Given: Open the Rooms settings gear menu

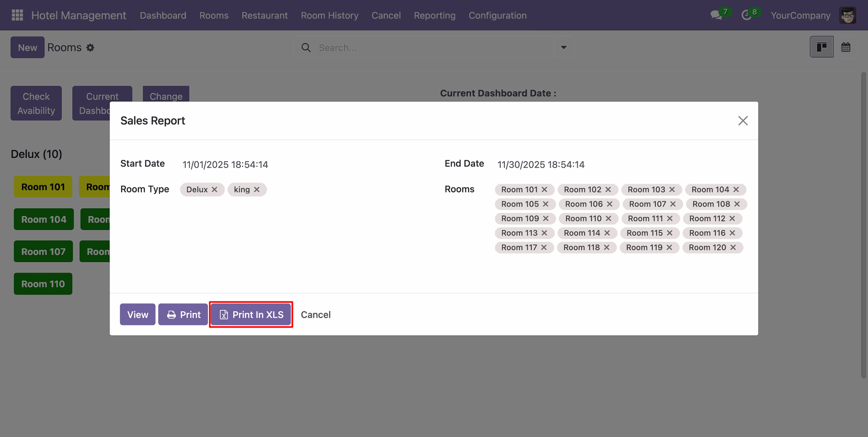Looking at the screenshot, I should 90,48.
